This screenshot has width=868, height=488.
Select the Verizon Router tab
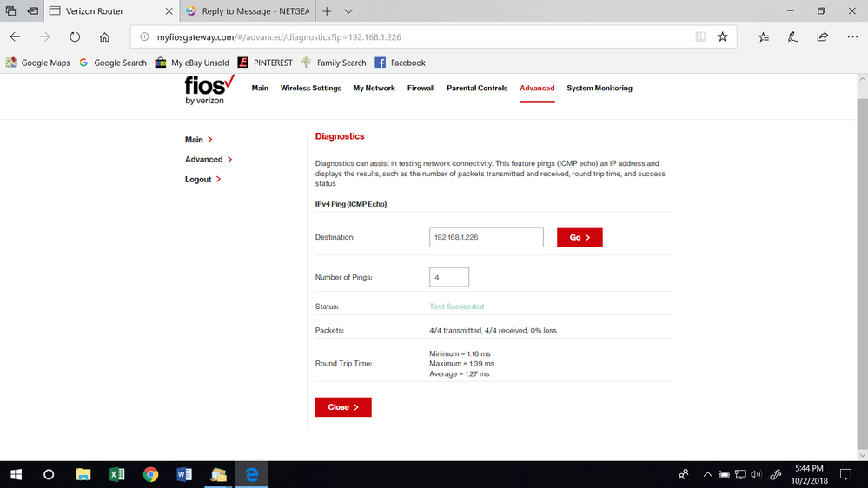[110, 11]
